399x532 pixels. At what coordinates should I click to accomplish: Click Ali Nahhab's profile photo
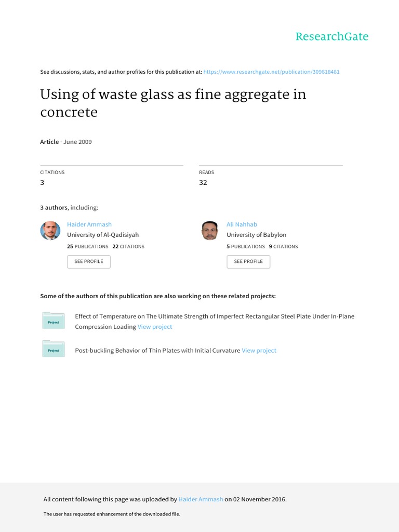pyautogui.click(x=209, y=231)
